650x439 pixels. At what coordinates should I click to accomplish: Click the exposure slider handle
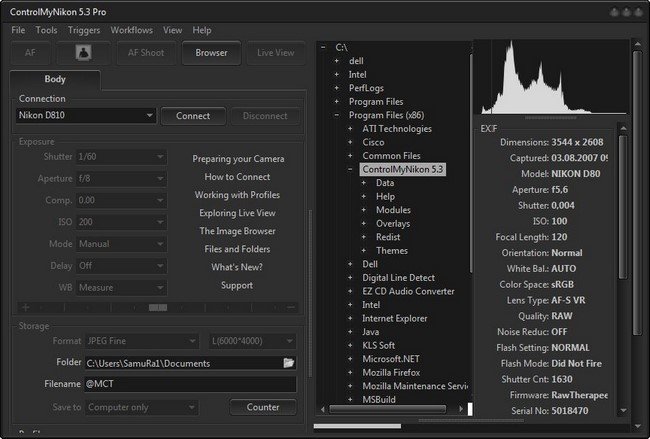[158, 308]
